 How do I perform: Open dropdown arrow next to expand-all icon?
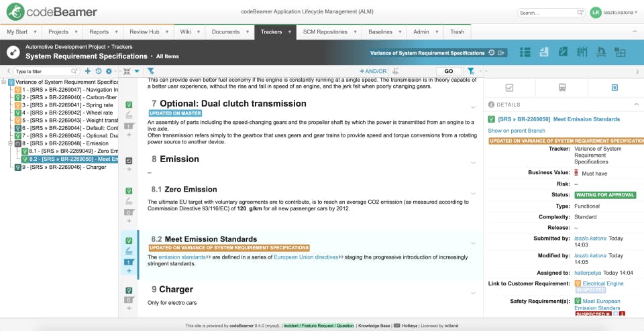137,72
